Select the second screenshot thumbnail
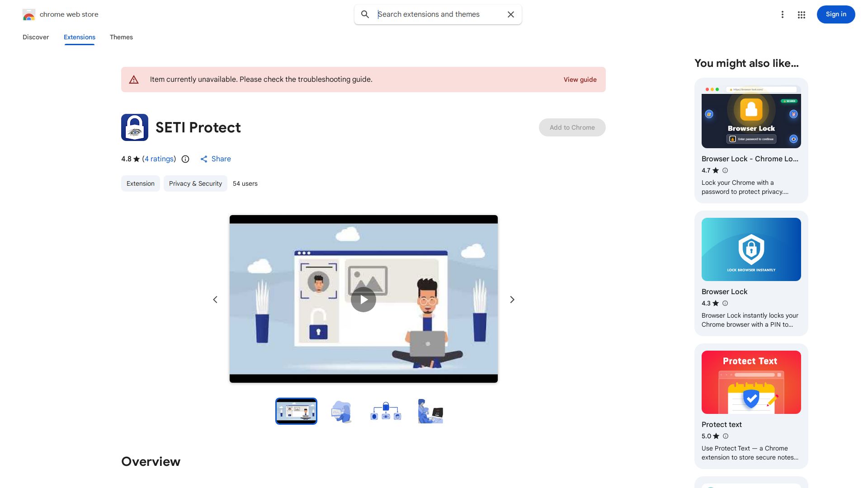This screenshot has width=868, height=488. pos(341,411)
